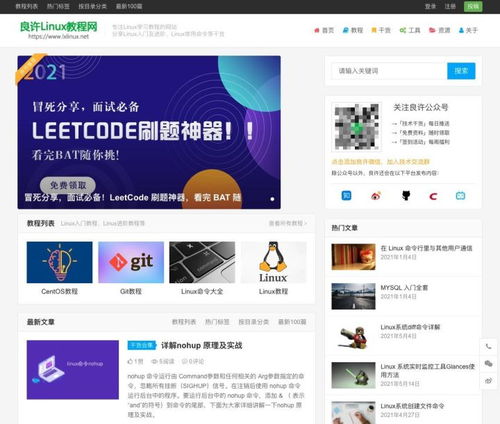Open the Linux教程 penguin thumbnail

(273, 262)
